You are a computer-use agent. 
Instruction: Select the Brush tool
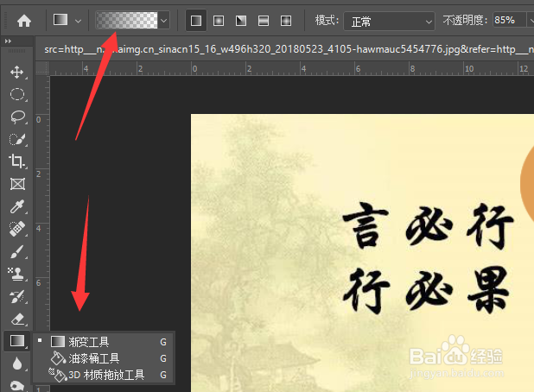(17, 251)
